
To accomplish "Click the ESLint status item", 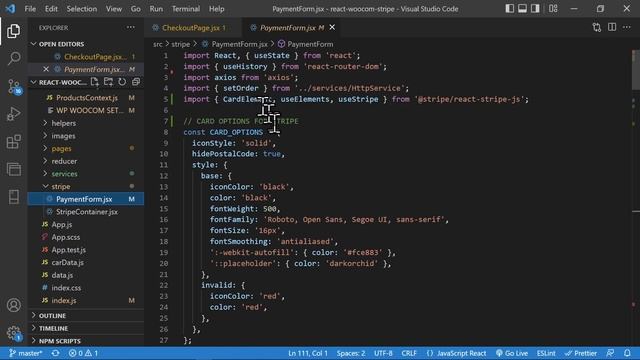I will pyautogui.click(x=546, y=353).
